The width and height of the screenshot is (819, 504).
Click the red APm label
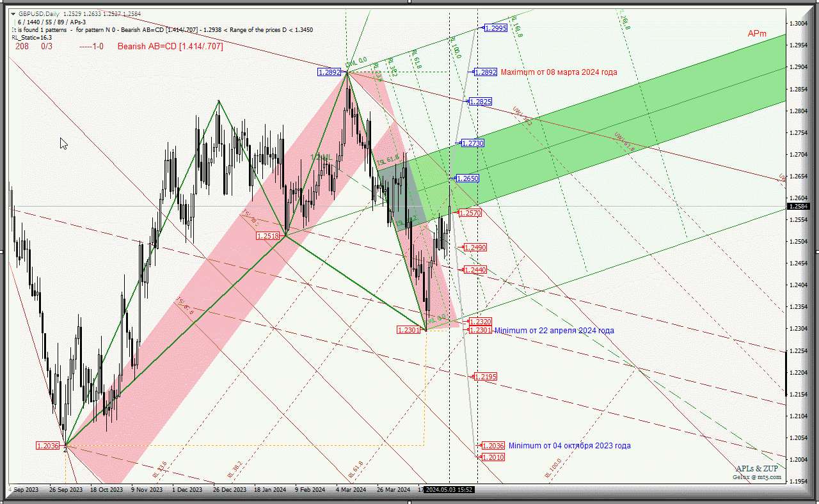[757, 34]
